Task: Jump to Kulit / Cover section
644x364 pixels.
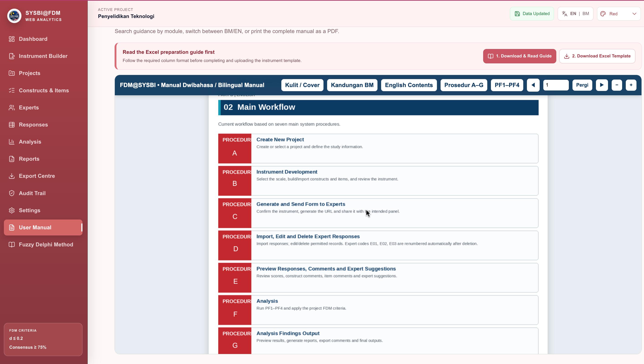Action: pos(302,85)
